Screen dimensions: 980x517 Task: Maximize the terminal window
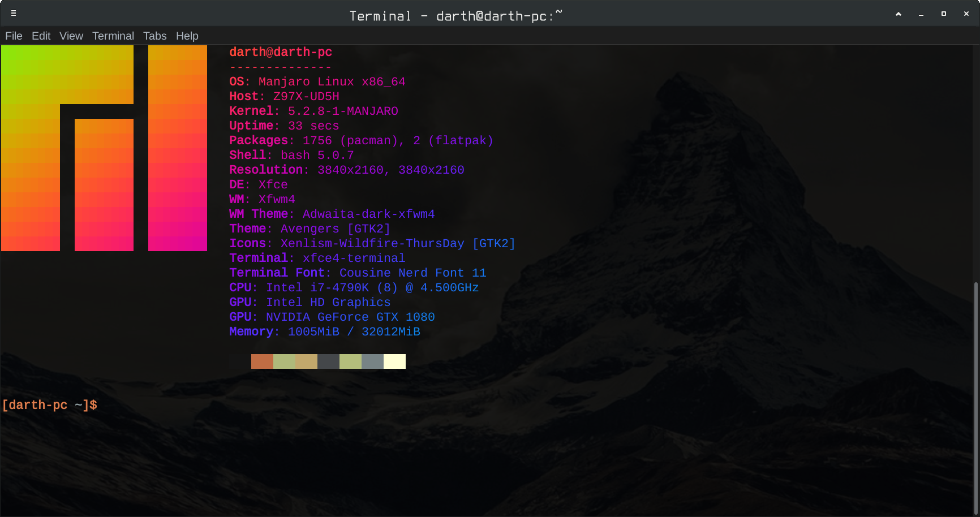[944, 14]
